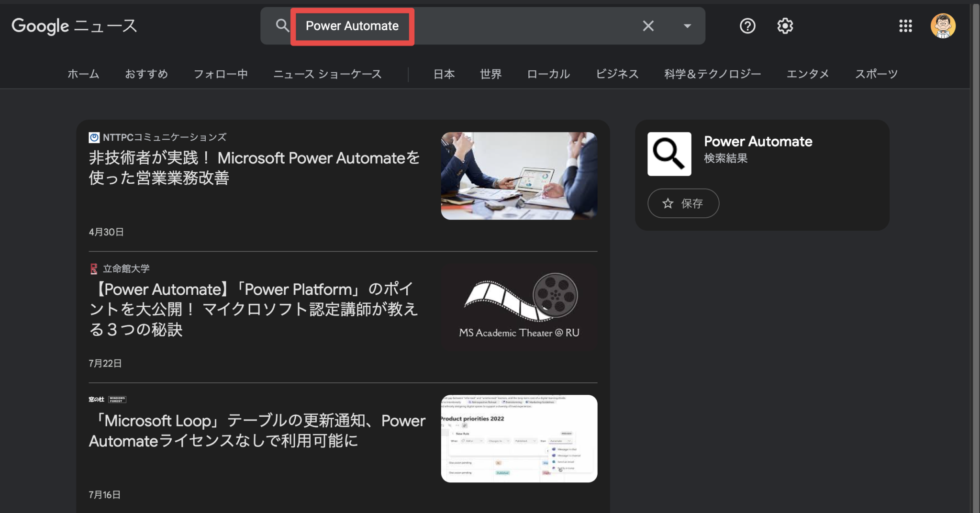Click the 立命館大学 publisher icon
The image size is (980, 513).
click(93, 268)
